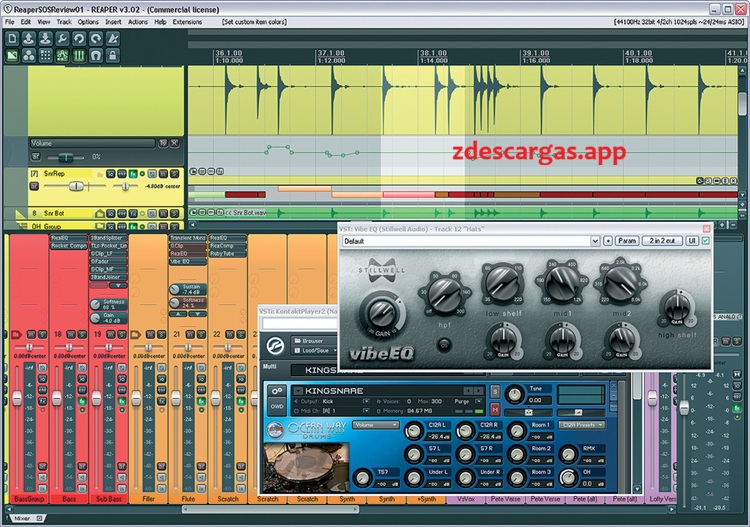Open the File menu
The height and width of the screenshot is (527, 750).
tap(10, 22)
